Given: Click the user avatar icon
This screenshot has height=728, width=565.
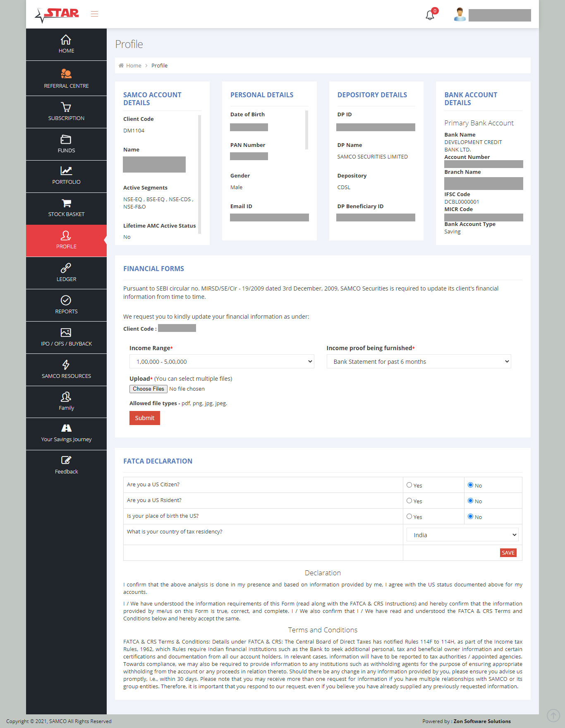Looking at the screenshot, I should tap(460, 14).
